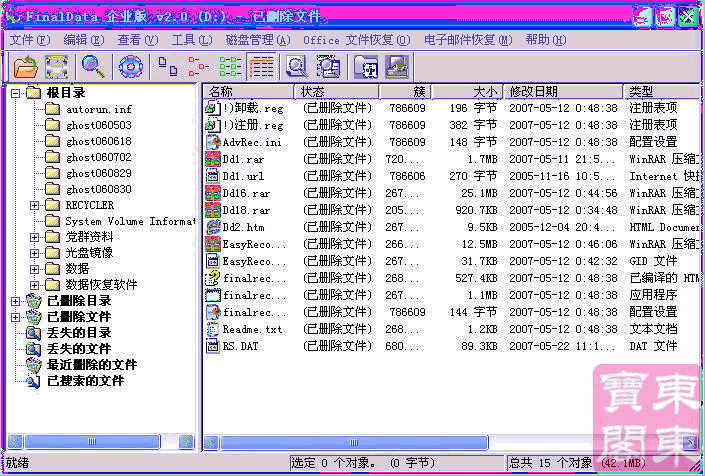Image resolution: width=705 pixels, height=476 pixels.
Task: Switch to small icons view
Action: coord(198,67)
